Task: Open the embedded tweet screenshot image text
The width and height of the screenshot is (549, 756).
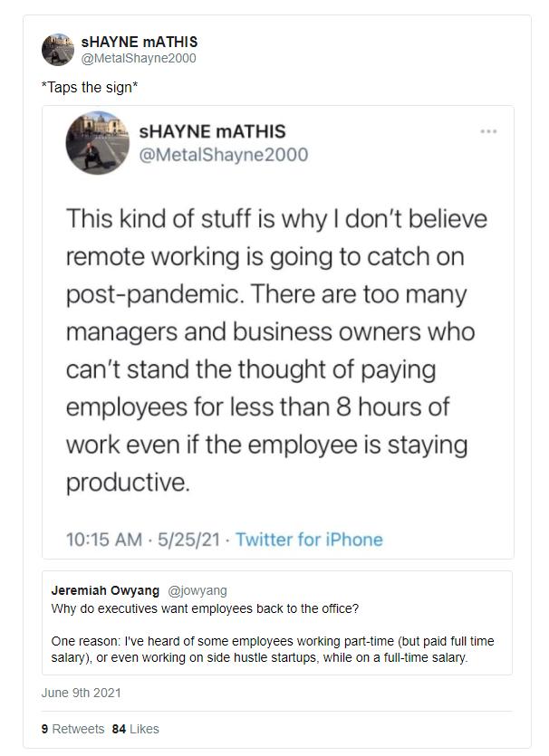Action: point(276,350)
